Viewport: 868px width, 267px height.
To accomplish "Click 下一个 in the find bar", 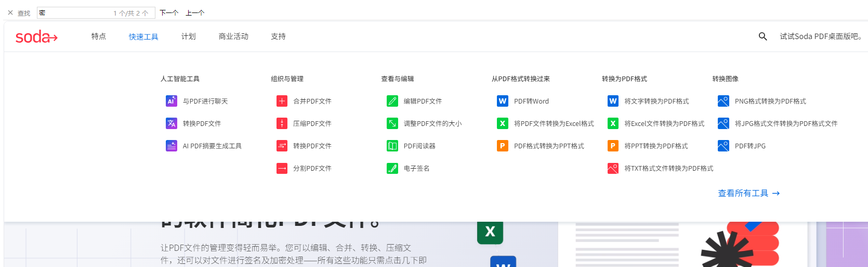I will click(x=169, y=12).
